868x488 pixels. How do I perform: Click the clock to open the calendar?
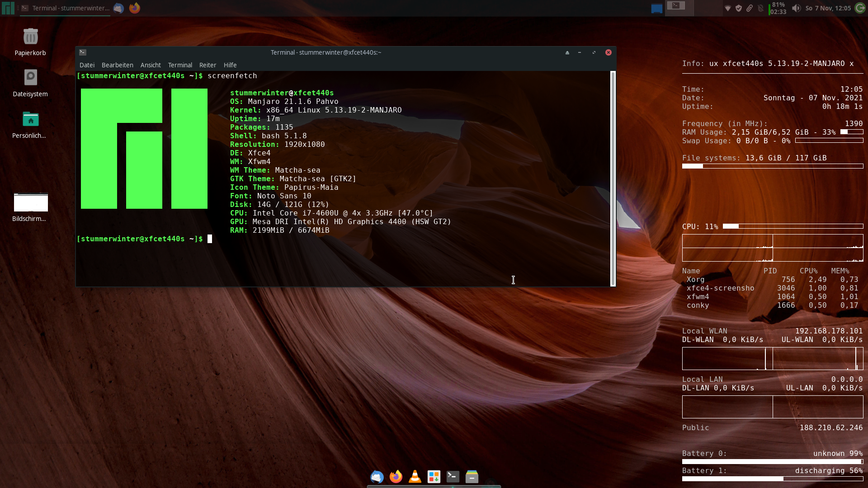pyautogui.click(x=828, y=8)
